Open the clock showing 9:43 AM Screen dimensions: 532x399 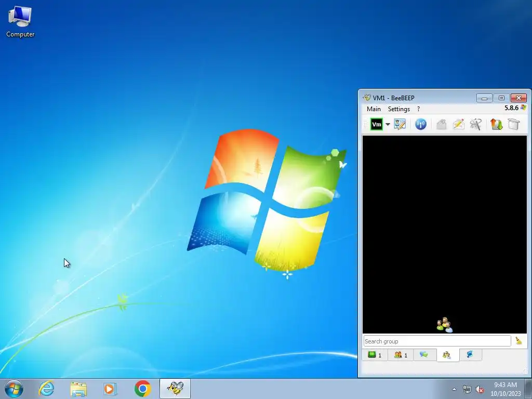pyautogui.click(x=506, y=389)
